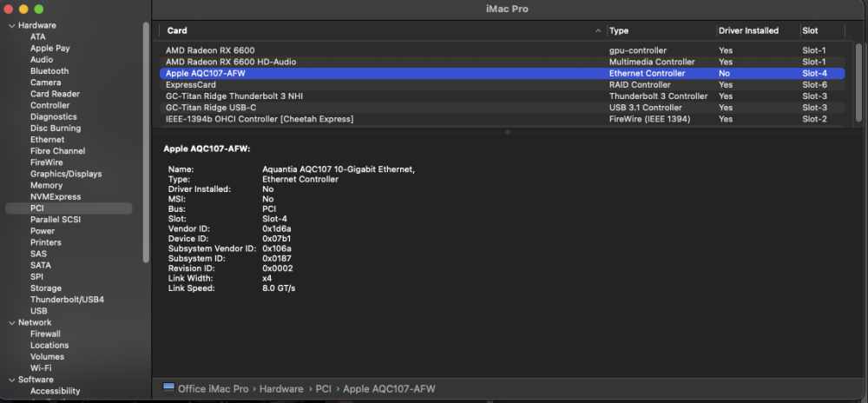Select the AMD Radeon RX 6600 row
The width and height of the screenshot is (868, 403).
click(502, 50)
